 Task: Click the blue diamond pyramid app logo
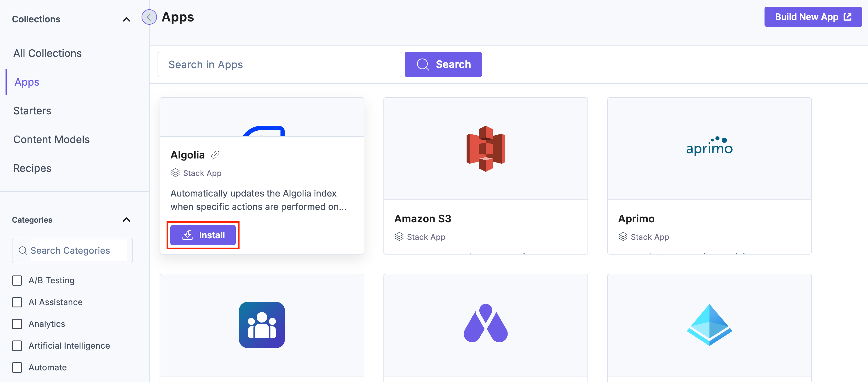tap(709, 325)
